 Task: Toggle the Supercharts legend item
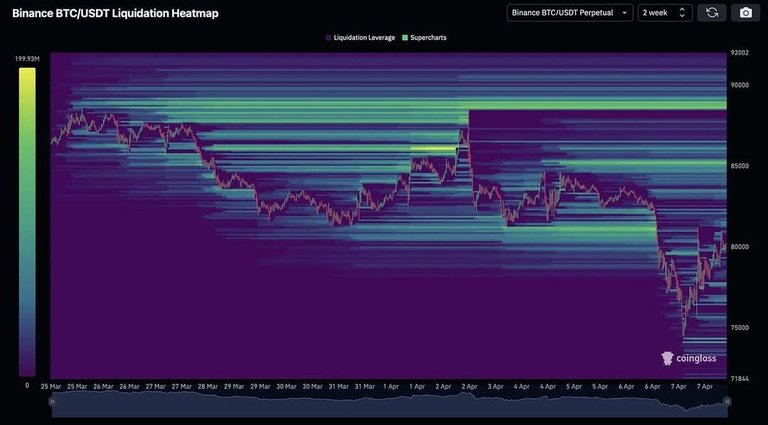tap(424, 38)
